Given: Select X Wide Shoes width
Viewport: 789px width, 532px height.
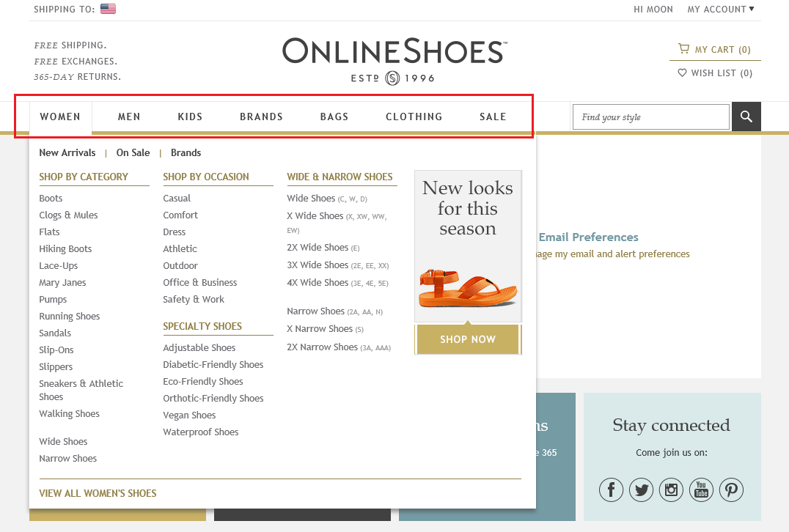Looking at the screenshot, I should tap(337, 223).
